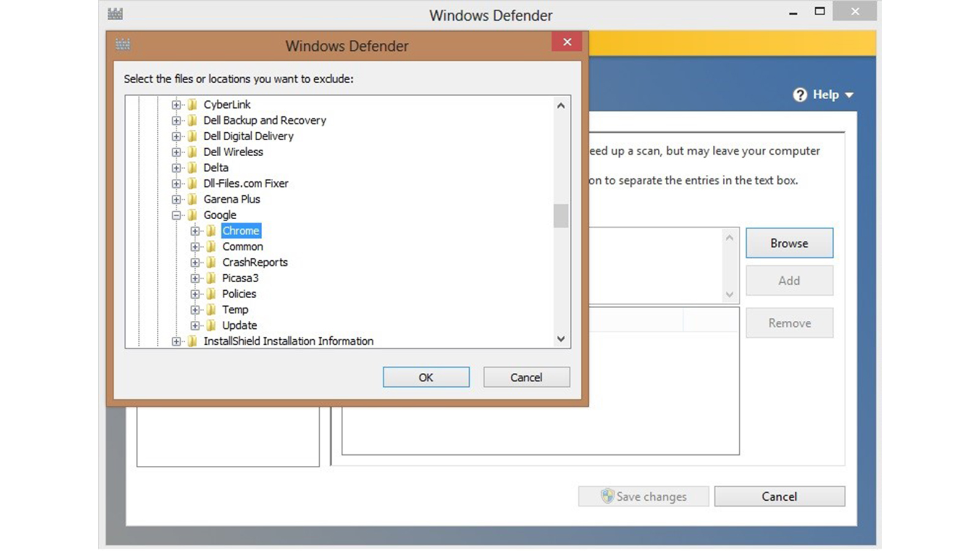
Task: Expand the Dell Backup and Recovery node
Action: [x=176, y=121]
